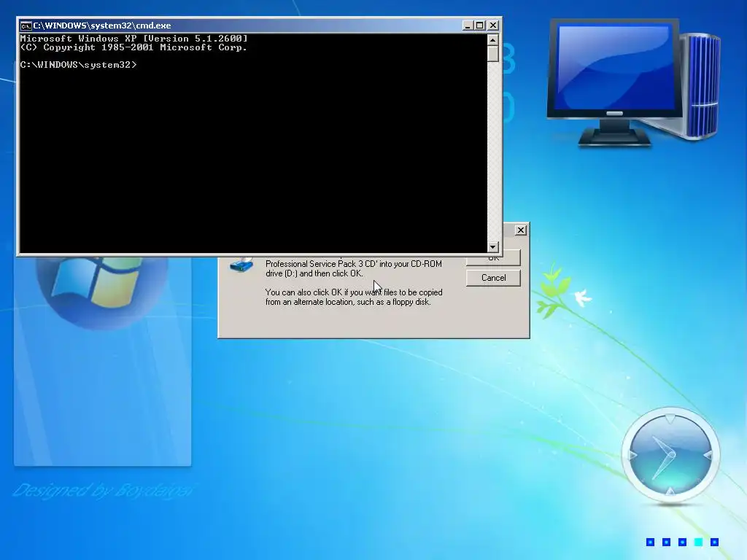Maximize the cmd.exe window
The image size is (747, 560).
(480, 26)
